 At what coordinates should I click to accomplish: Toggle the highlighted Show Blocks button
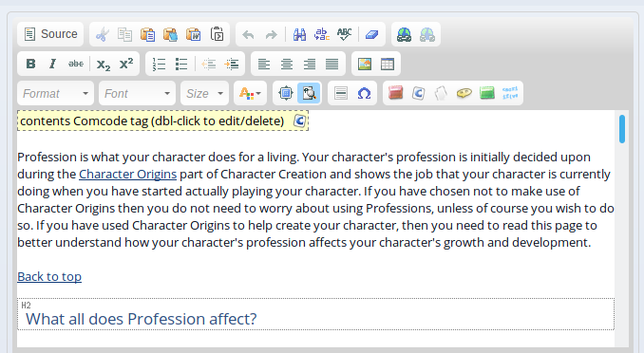[309, 94]
